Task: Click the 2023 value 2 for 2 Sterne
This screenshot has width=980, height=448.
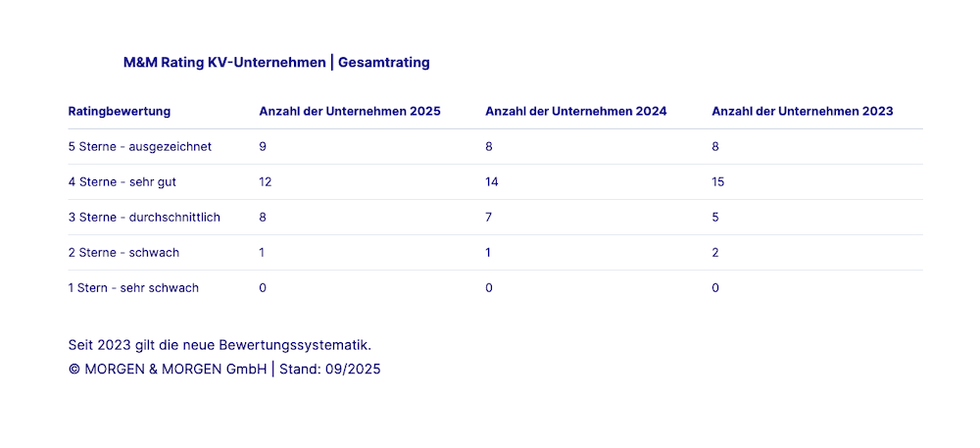Action: pos(715,253)
